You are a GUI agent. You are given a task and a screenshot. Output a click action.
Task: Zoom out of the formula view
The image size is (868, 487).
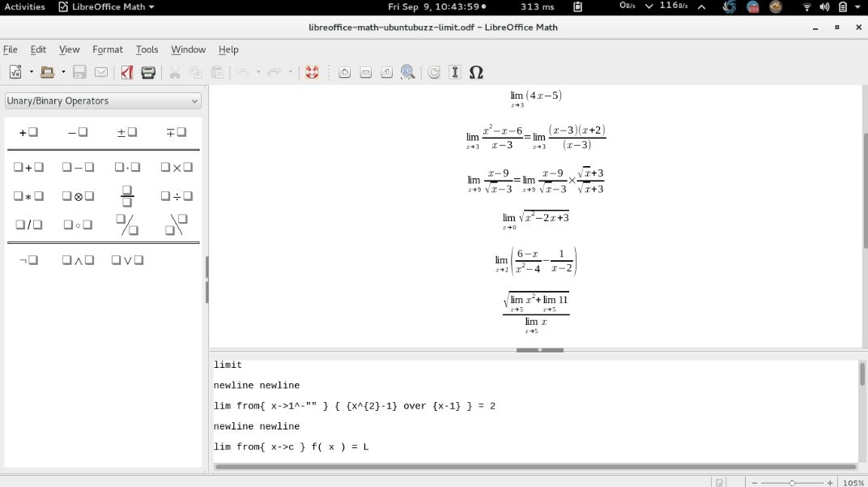[364, 71]
